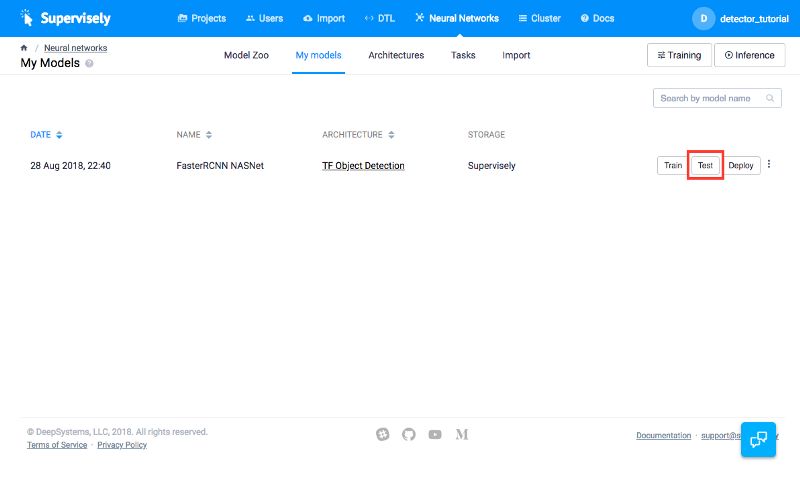
Task: Open the TF Object Detection architecture link
Action: (363, 166)
